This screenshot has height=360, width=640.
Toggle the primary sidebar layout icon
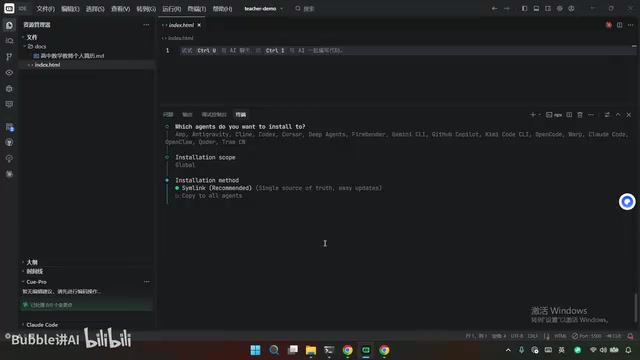[x=524, y=9]
